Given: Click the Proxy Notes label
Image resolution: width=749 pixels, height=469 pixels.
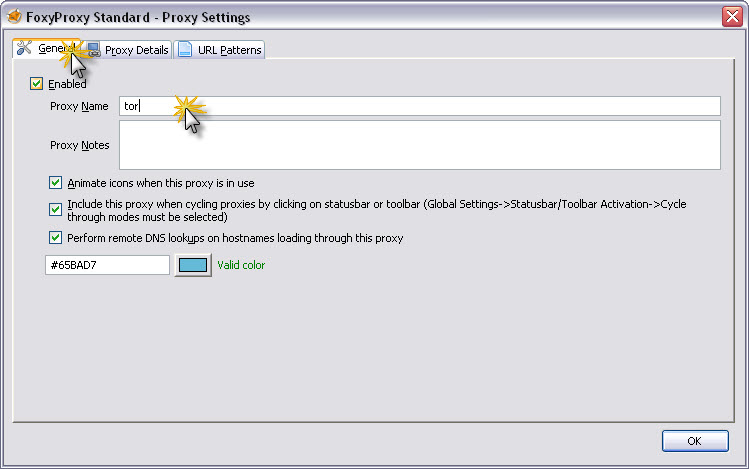Looking at the screenshot, I should click(79, 145).
